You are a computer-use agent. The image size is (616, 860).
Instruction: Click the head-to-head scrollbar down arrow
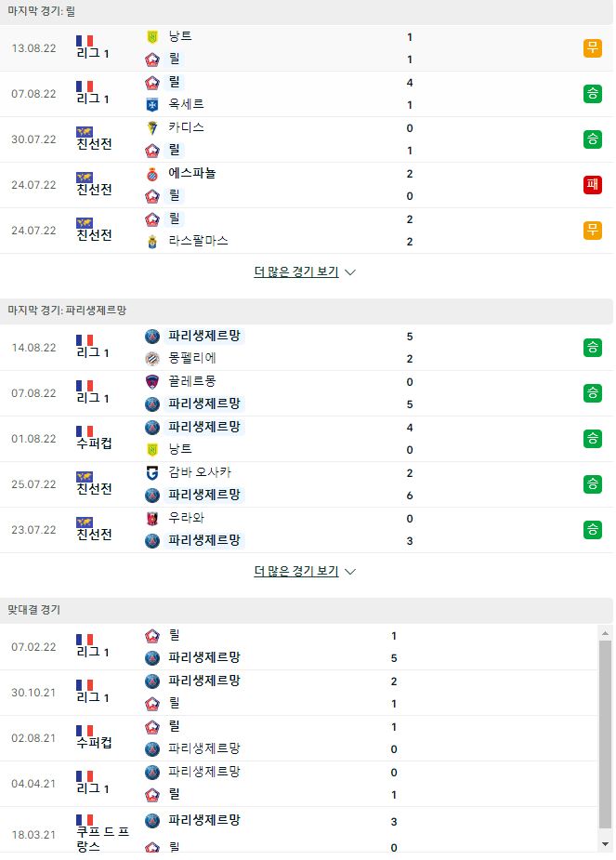pyautogui.click(x=605, y=844)
